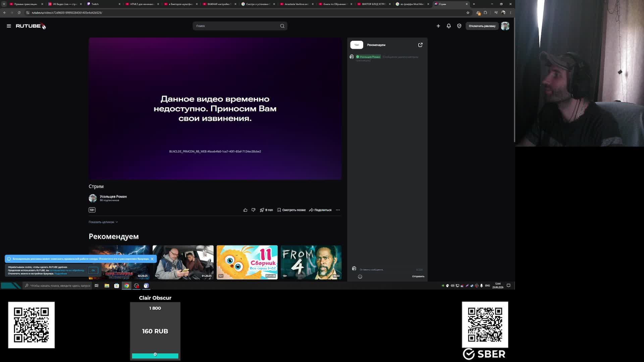This screenshot has height=362, width=644.
Task: Open the profile avatar menu
Action: point(505,26)
